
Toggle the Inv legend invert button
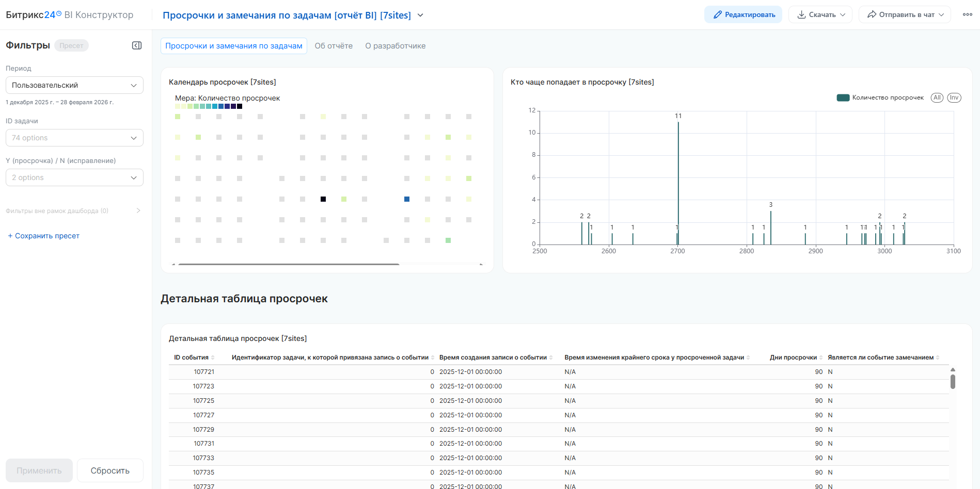[x=954, y=97]
